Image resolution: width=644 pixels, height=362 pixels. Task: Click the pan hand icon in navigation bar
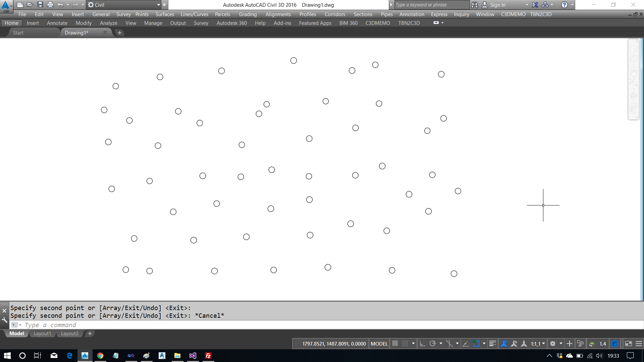(x=634, y=72)
